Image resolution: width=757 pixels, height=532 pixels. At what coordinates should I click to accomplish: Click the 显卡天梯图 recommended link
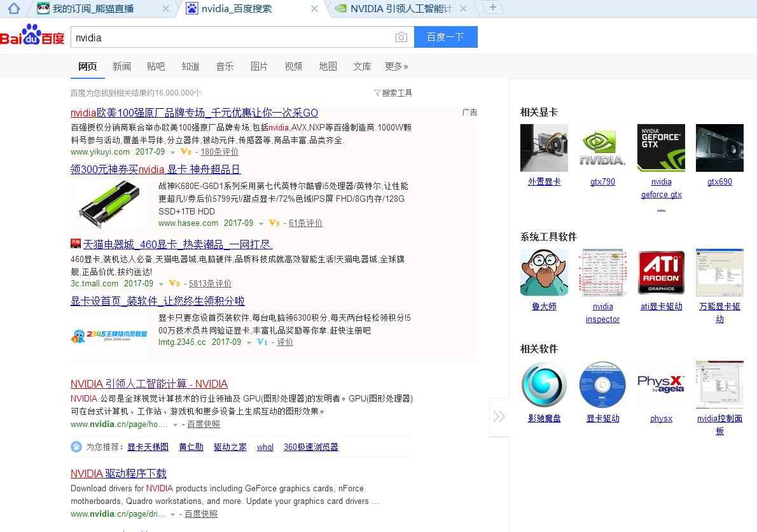[x=148, y=447]
